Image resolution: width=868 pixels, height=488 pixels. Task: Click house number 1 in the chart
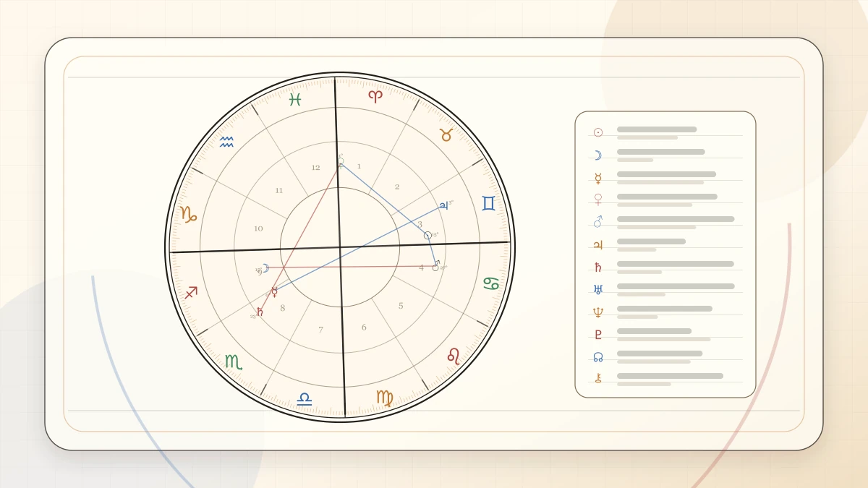click(359, 166)
